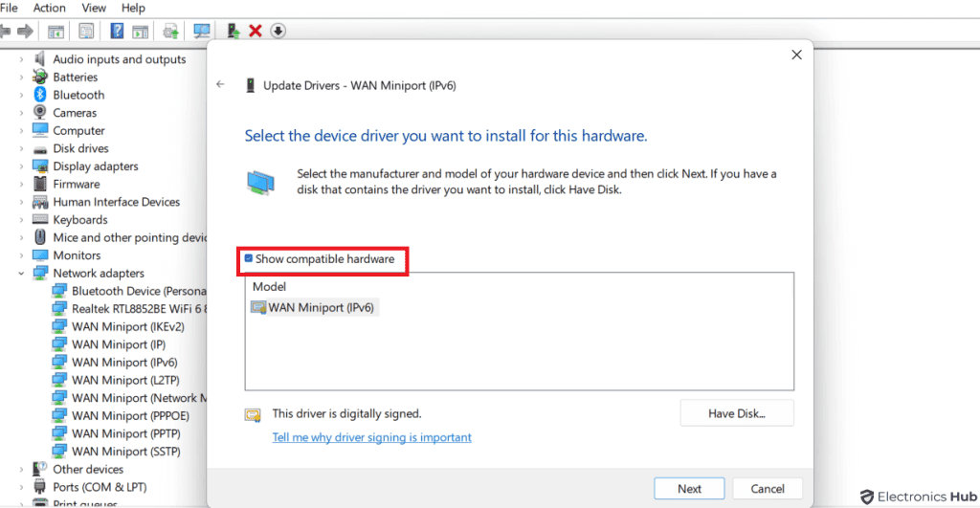The width and height of the screenshot is (980, 508).
Task: Open the File menu
Action: tap(9, 8)
